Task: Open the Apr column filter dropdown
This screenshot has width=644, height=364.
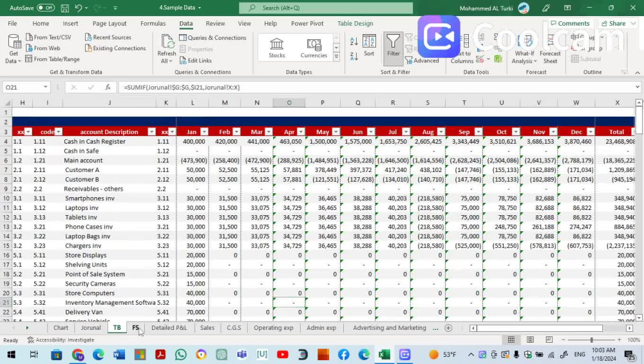Action: 301,132
